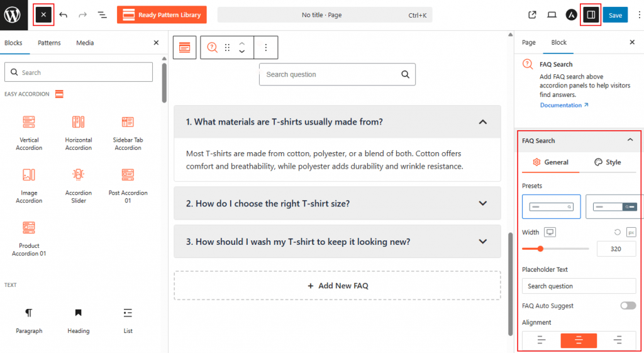Insert the Accordion Slider block
The image size is (644, 353).
click(79, 185)
